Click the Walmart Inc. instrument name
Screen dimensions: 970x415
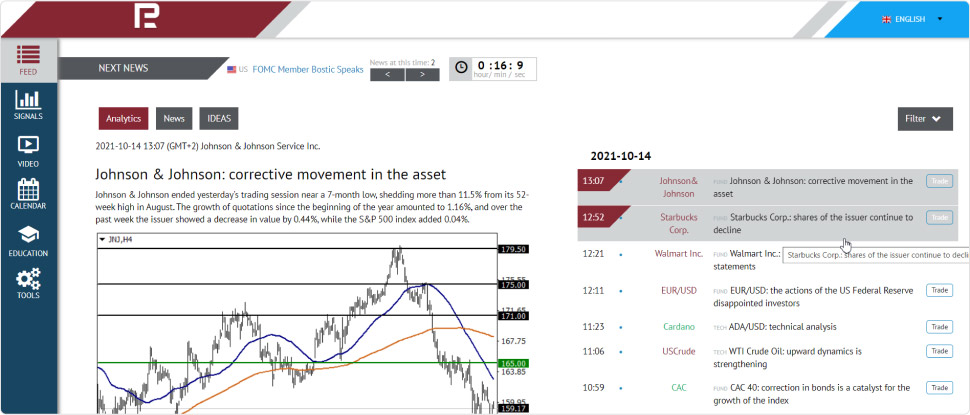[x=679, y=254]
